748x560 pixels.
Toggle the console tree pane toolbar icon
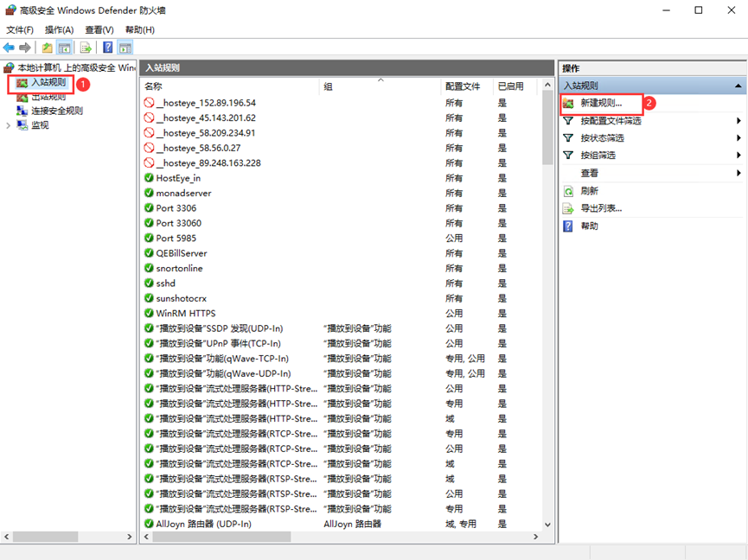tap(64, 48)
